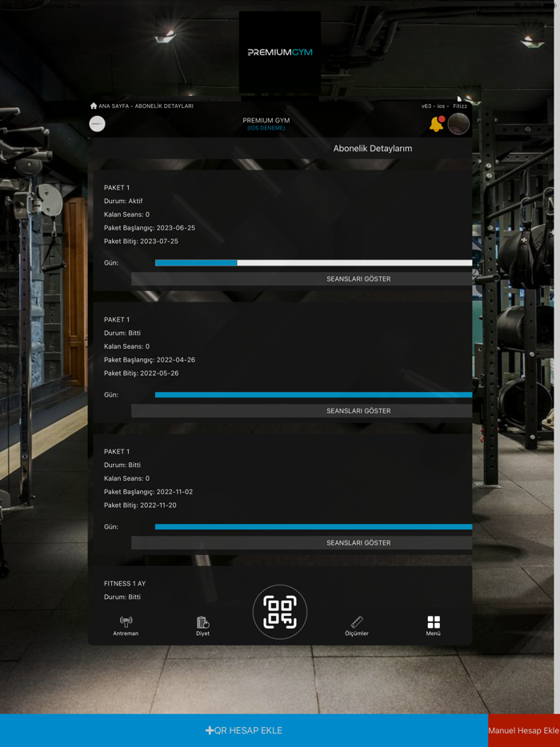
Task: Tap 'Paket Bitiş: 2023-07-25' text
Action: coord(141,241)
